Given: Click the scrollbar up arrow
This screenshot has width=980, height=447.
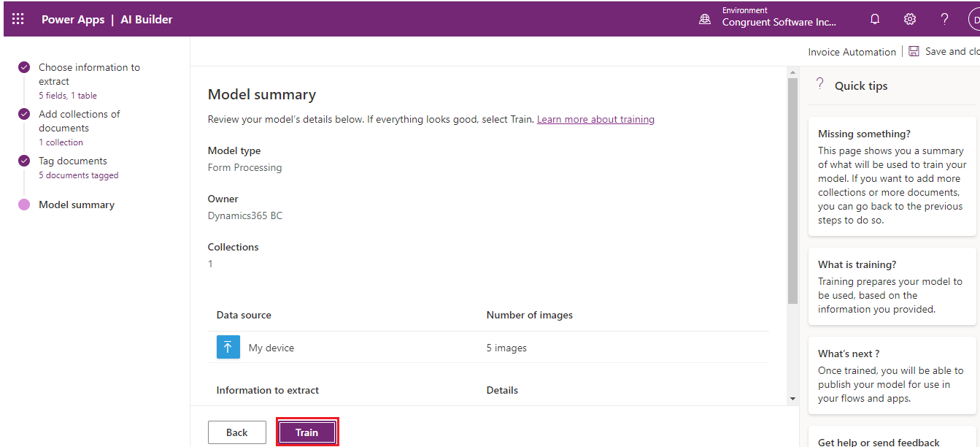Looking at the screenshot, I should (x=792, y=72).
